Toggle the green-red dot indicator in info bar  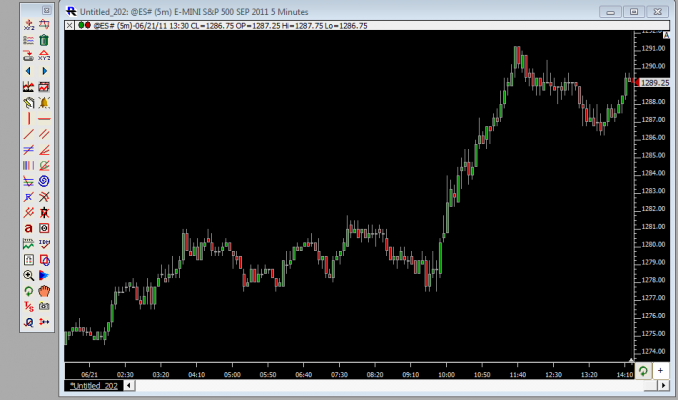click(x=83, y=24)
